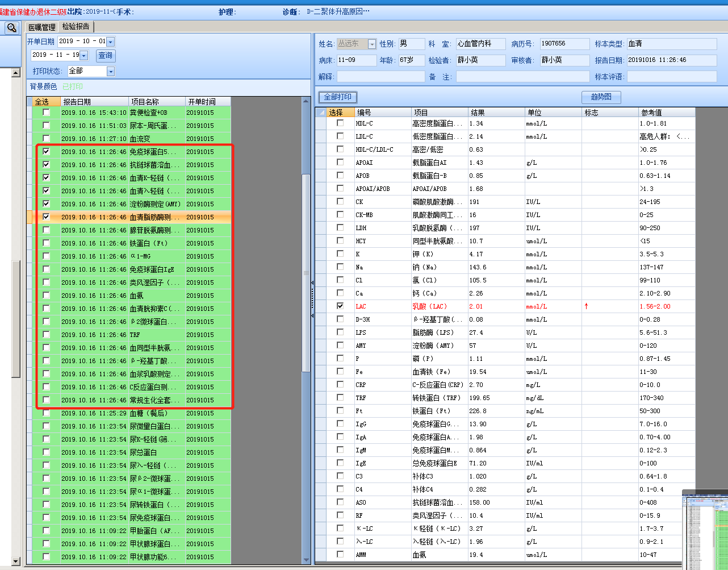728x570 pixels.
Task: Open the start date 2019-10-01 dropdown
Action: [x=111, y=41]
